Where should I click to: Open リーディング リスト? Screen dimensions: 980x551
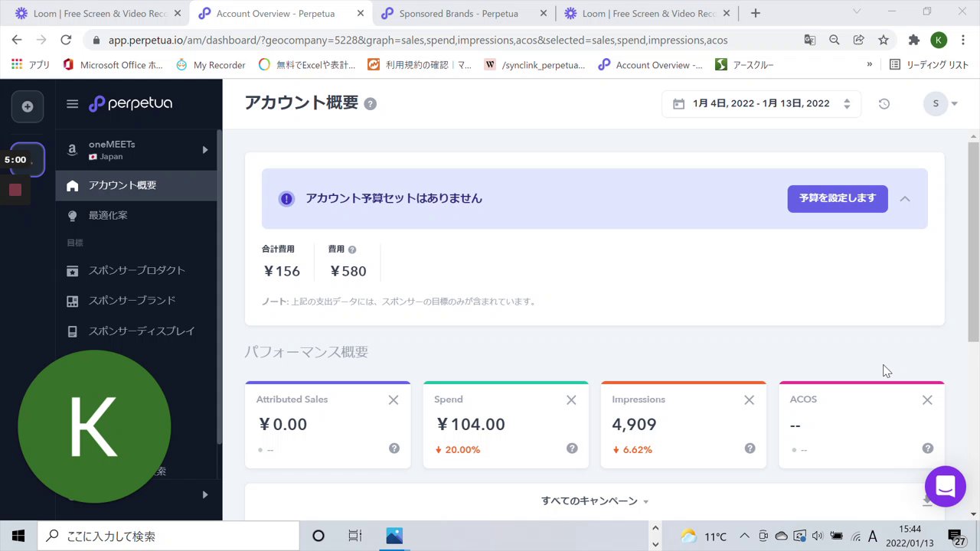click(x=929, y=65)
